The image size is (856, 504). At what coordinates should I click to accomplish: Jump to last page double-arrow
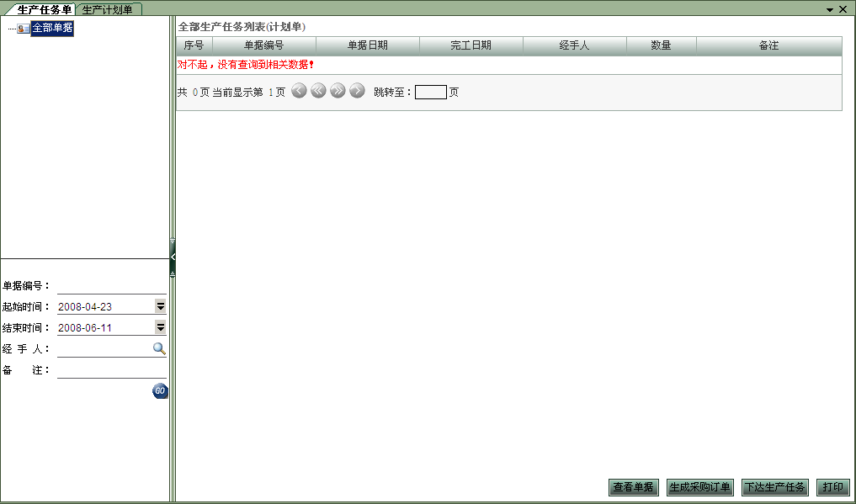pos(338,91)
